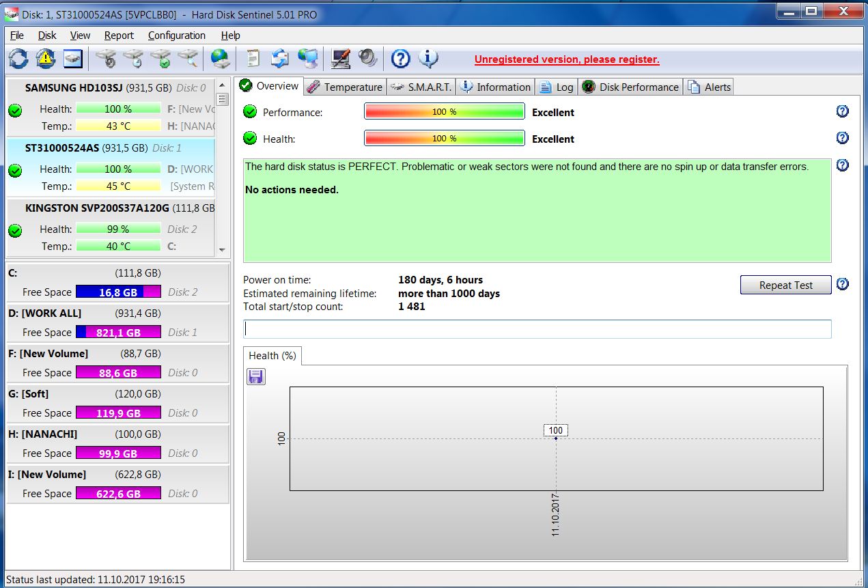Click the globe with disk toolbar icon
868x588 pixels.
220,59
